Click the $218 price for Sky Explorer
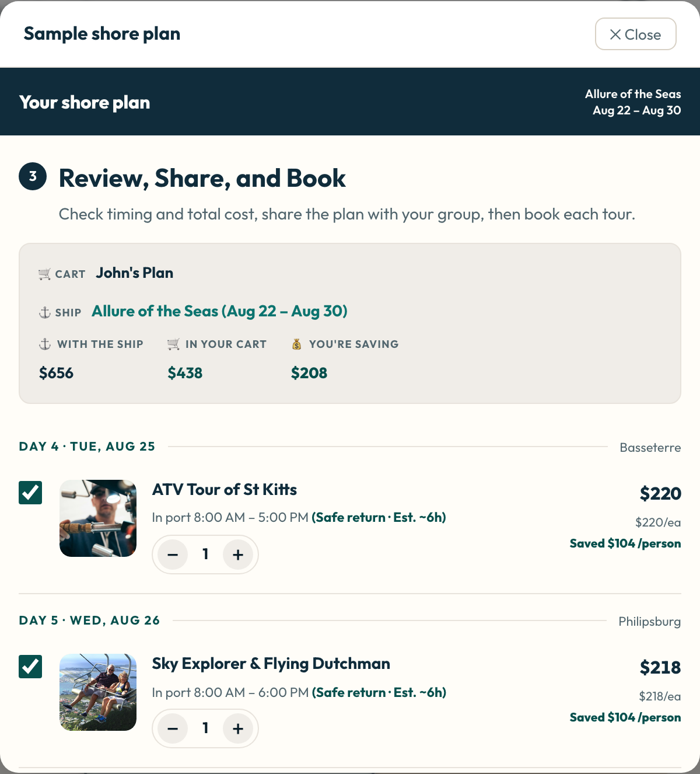The width and height of the screenshot is (700, 774). [660, 668]
